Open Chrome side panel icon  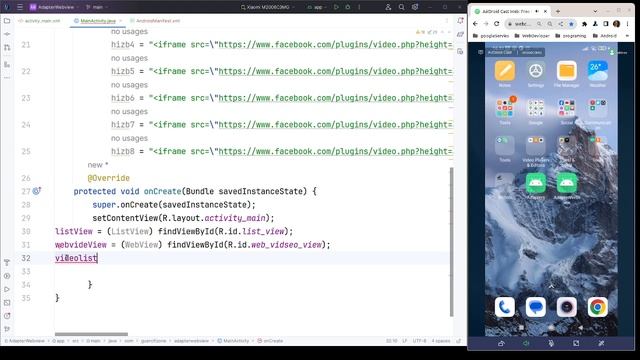pyautogui.click(x=606, y=24)
